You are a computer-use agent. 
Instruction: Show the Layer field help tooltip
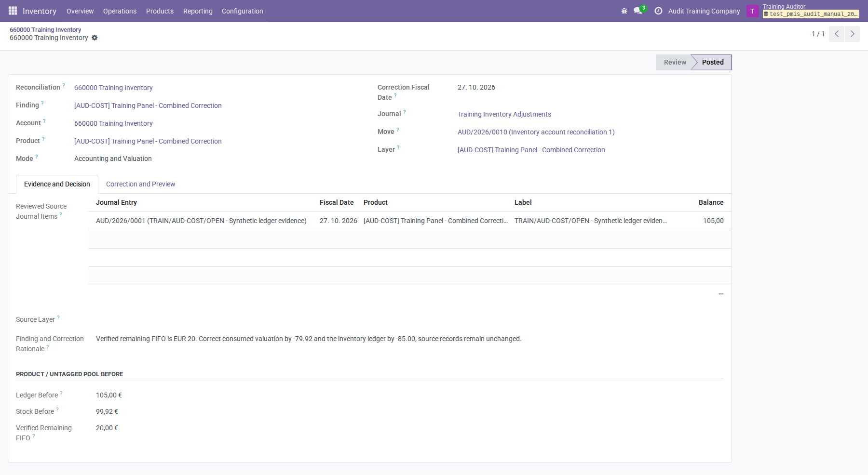(x=398, y=147)
